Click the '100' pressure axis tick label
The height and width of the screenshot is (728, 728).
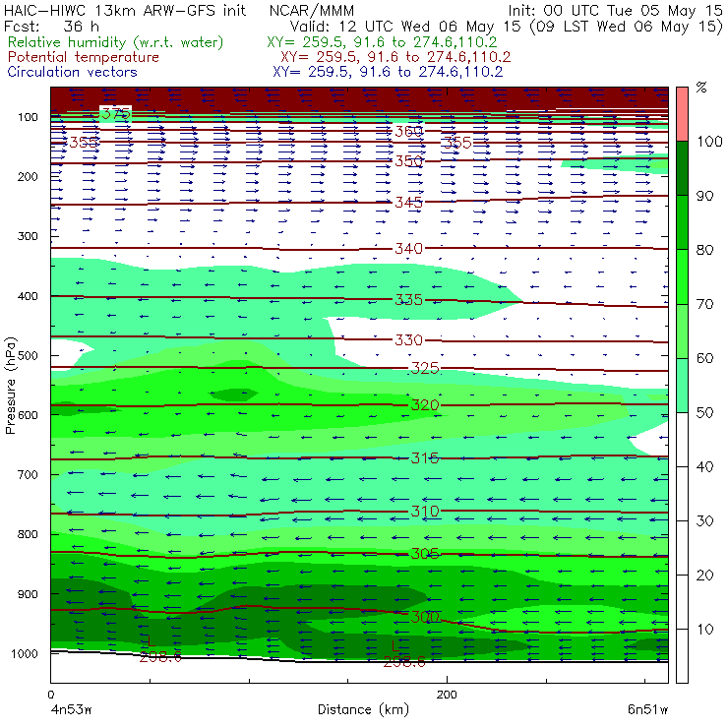tap(28, 117)
